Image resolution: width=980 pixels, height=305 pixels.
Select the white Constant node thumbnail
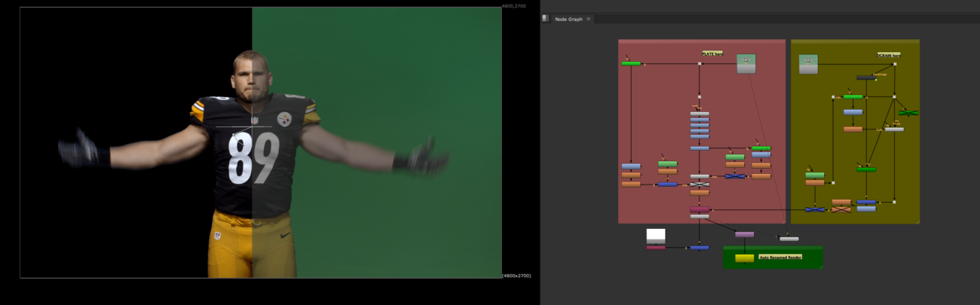[656, 236]
